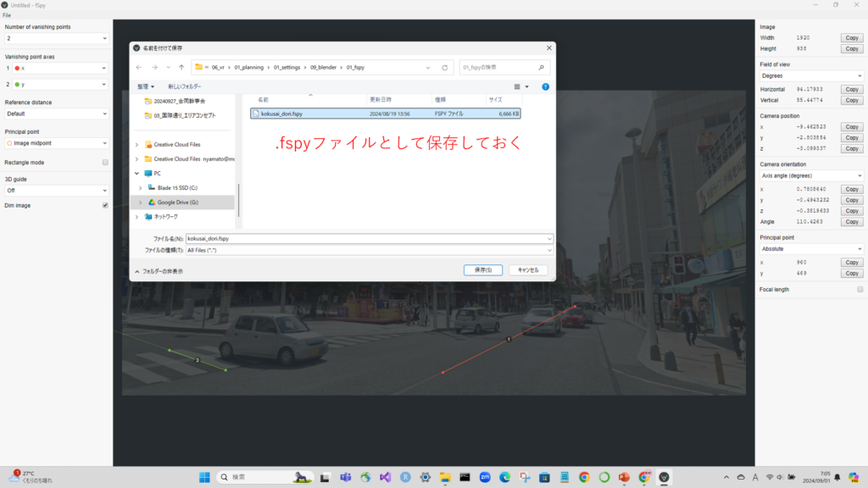The width and height of the screenshot is (868, 488).
Task: Open Microsoft Teams from the taskbar
Action: pyautogui.click(x=346, y=477)
